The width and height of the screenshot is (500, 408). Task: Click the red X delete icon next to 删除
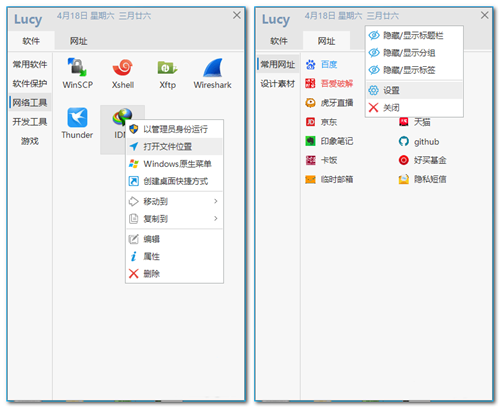(x=134, y=274)
